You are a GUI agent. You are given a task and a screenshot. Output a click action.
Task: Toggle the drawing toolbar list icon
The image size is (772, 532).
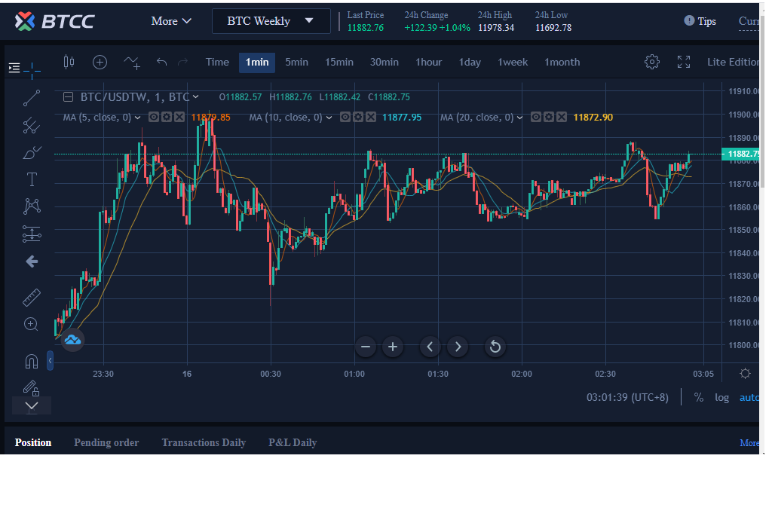pos(14,68)
